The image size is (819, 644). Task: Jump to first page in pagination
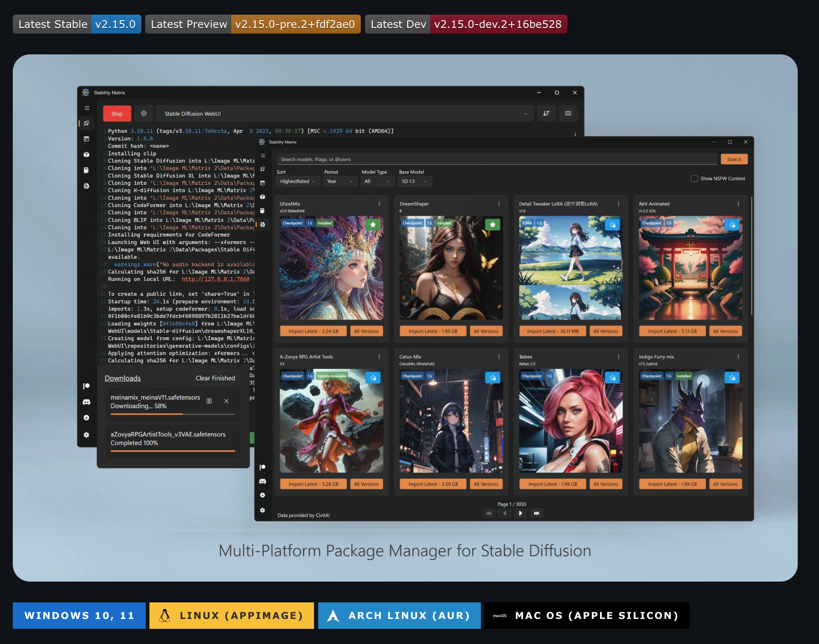point(489,513)
